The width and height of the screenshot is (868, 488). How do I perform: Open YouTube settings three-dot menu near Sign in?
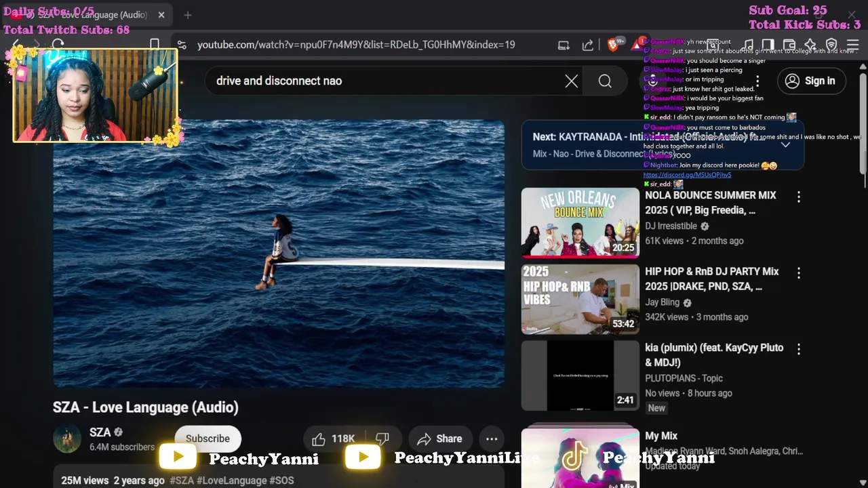[x=757, y=81]
